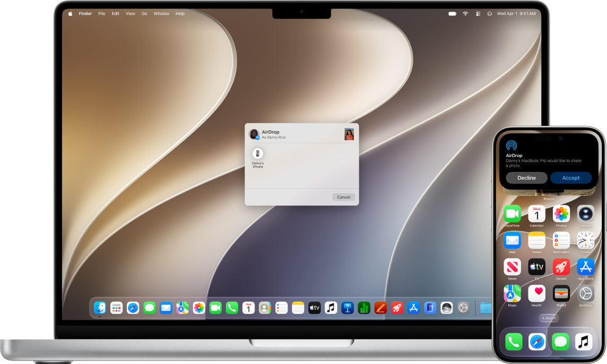This screenshot has width=607, height=364.
Task: Open Phone in the iPhone dock
Action: pos(514,342)
